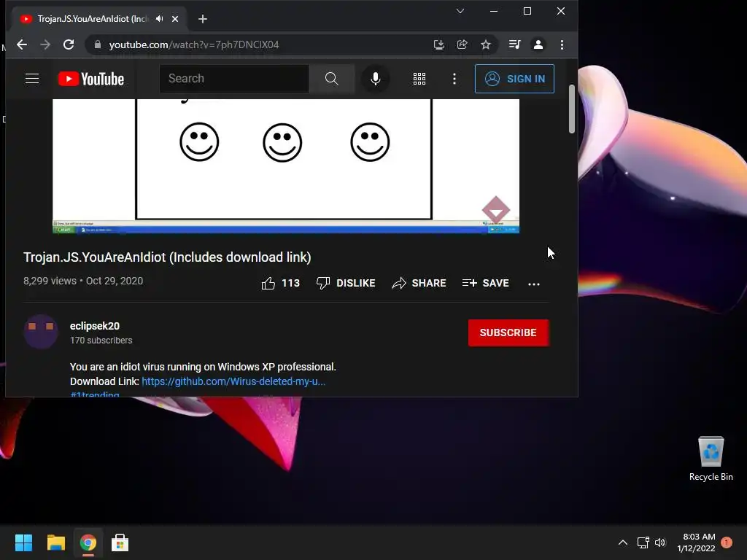Search with your voice microphone
747x560 pixels.
(x=376, y=79)
